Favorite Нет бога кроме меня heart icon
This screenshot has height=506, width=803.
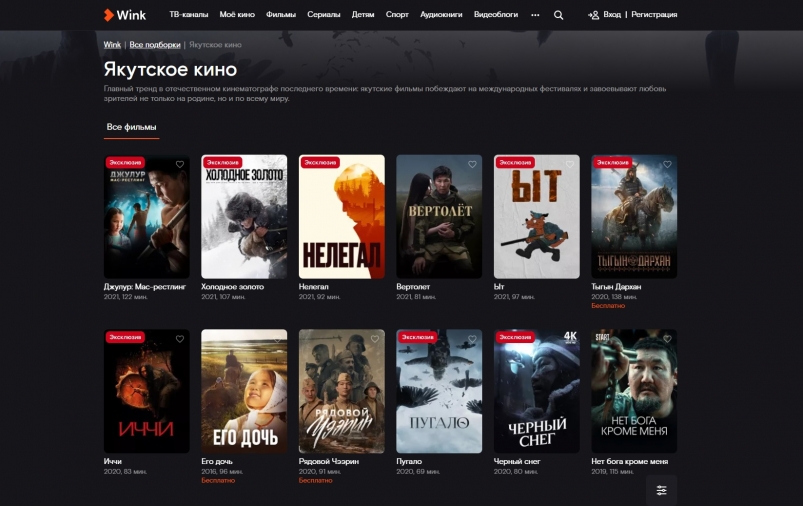point(667,339)
